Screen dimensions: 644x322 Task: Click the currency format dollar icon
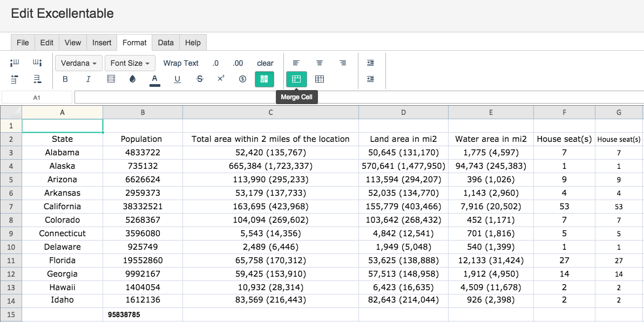point(242,79)
